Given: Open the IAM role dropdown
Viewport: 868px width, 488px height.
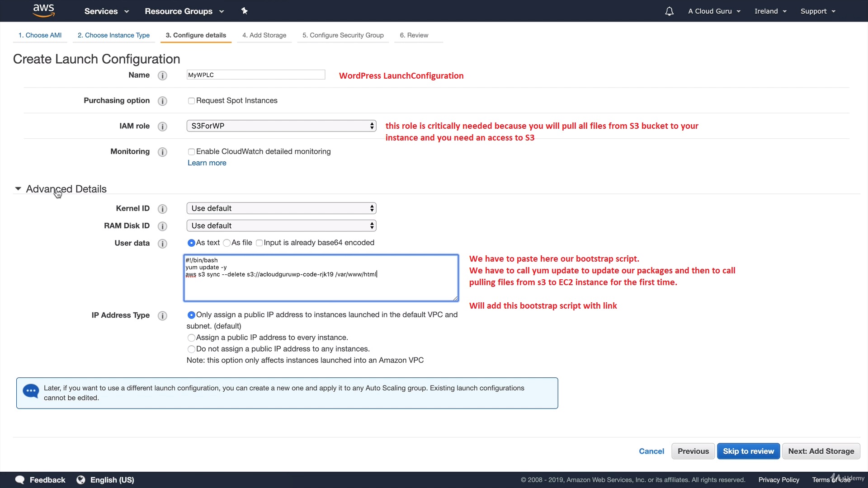Looking at the screenshot, I should [x=281, y=126].
